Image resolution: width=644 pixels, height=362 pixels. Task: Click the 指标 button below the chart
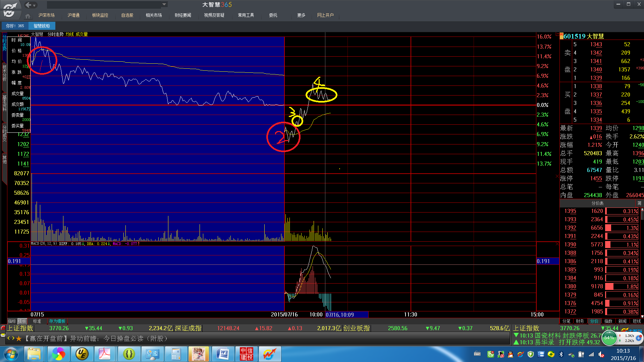pos(12,321)
